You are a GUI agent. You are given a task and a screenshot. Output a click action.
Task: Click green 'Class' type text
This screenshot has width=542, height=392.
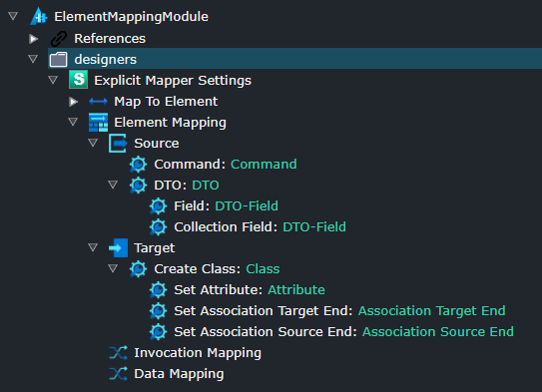(263, 269)
